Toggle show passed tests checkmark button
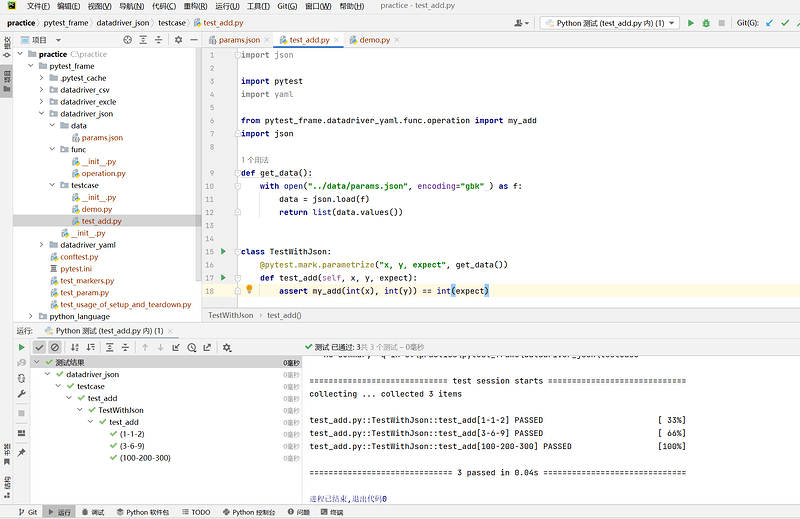 (x=39, y=348)
